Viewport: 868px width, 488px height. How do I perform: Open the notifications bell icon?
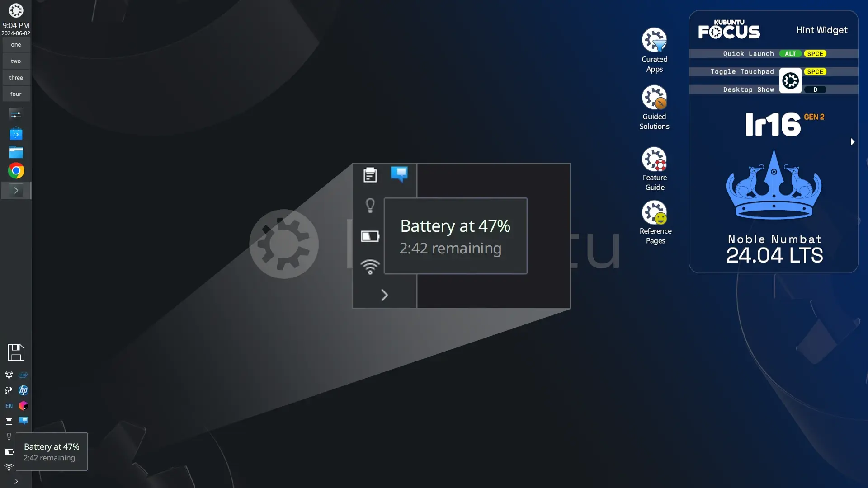(9, 375)
